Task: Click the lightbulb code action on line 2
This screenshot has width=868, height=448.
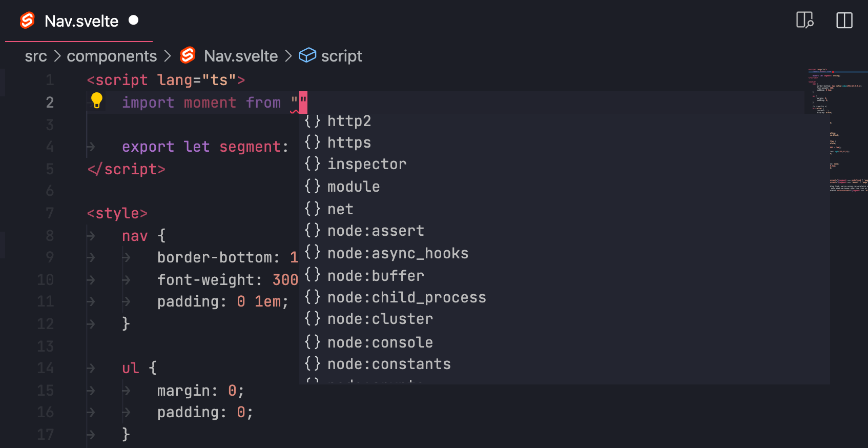Action: tap(97, 101)
